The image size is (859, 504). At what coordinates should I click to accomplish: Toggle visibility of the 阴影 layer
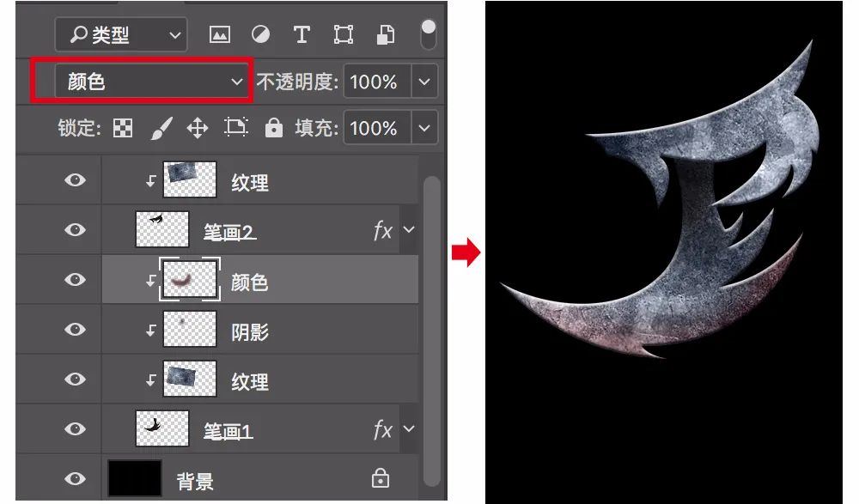pos(76,330)
